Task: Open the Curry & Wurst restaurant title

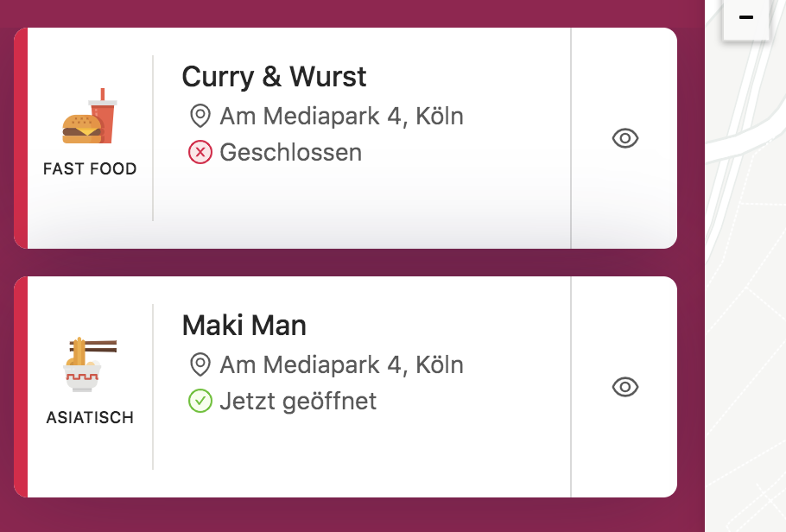Action: point(274,77)
